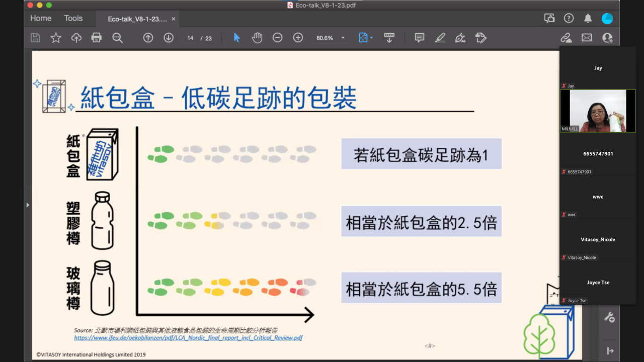Expand the left navigation pane arrow

[28, 205]
